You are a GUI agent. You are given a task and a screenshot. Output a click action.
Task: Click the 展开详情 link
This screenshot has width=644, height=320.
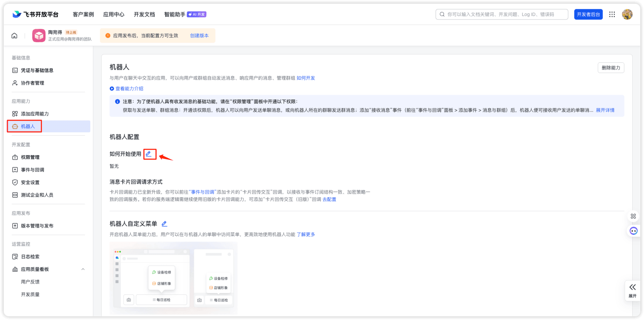(x=605, y=110)
